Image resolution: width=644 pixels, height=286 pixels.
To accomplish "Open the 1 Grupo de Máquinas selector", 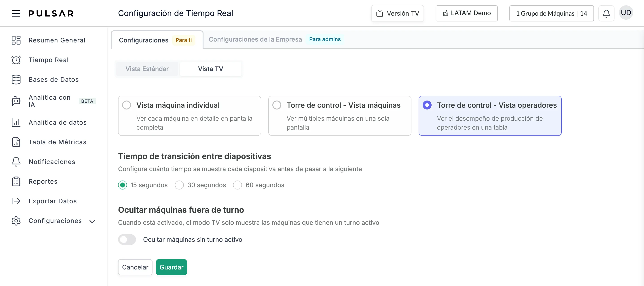I will [551, 13].
